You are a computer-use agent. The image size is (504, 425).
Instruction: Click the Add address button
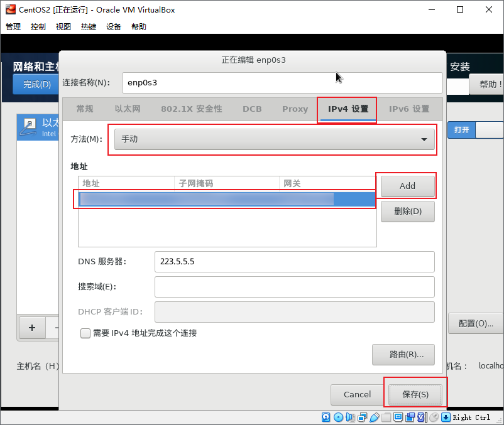pos(407,186)
